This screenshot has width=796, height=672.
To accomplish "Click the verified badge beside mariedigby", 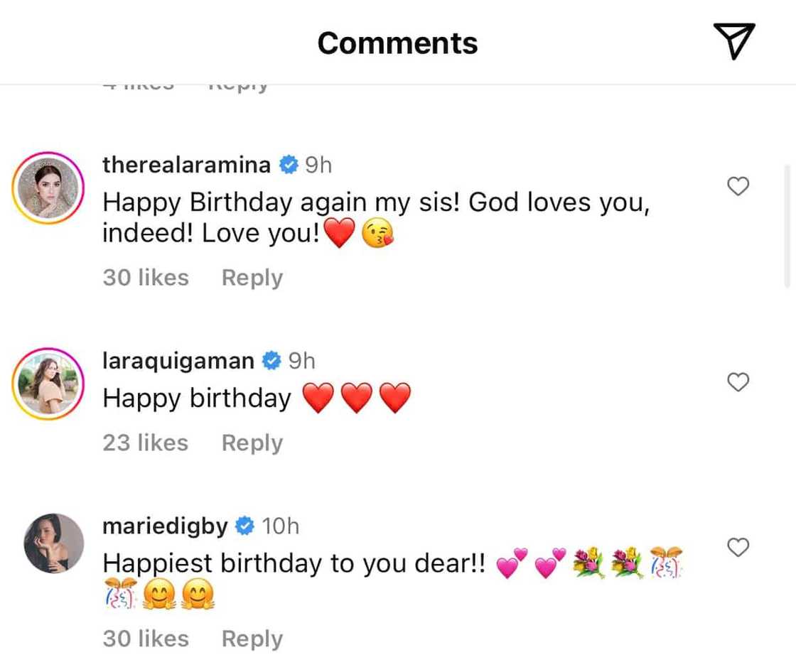I will tap(244, 526).
